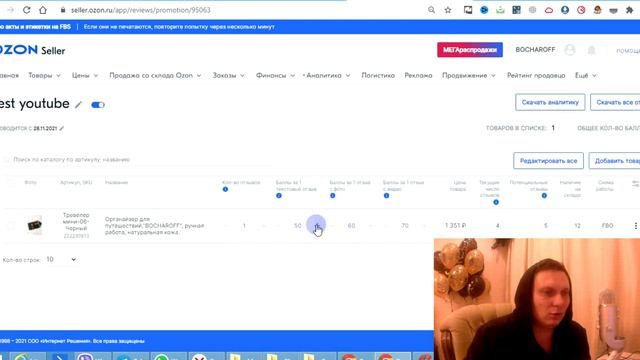This screenshot has width=640, height=360.
Task: Edit promotion name with pencil icon
Action: click(78, 105)
